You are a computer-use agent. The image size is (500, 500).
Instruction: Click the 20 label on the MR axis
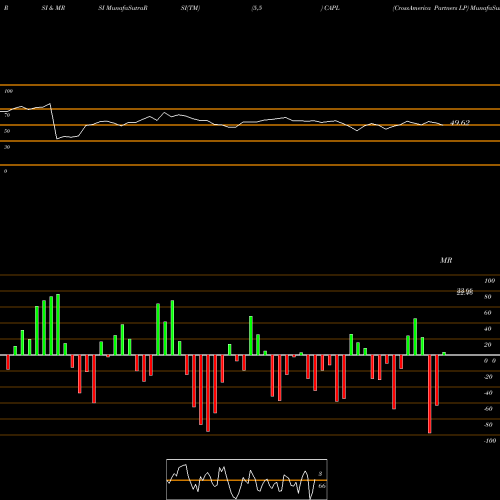pyautogui.click(x=488, y=345)
